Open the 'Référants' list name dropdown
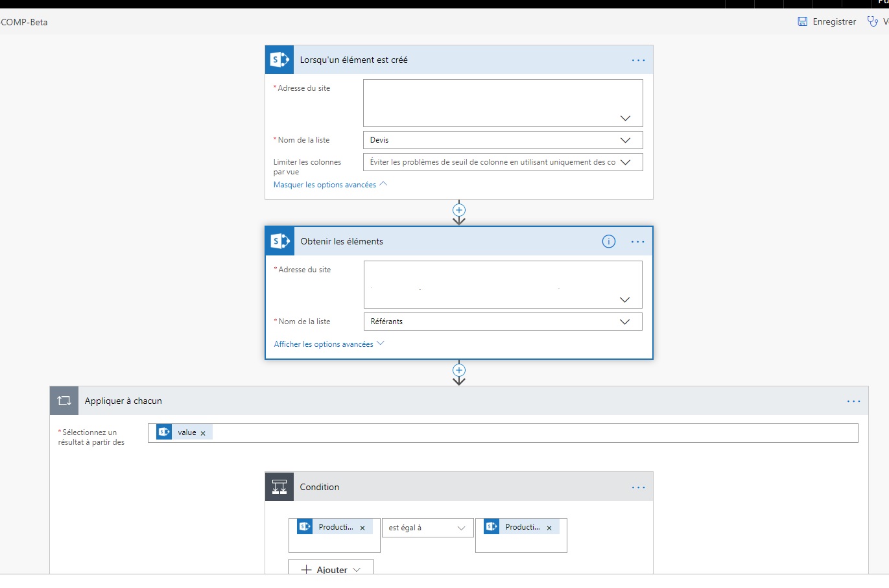The height and width of the screenshot is (588, 889). pyautogui.click(x=503, y=322)
